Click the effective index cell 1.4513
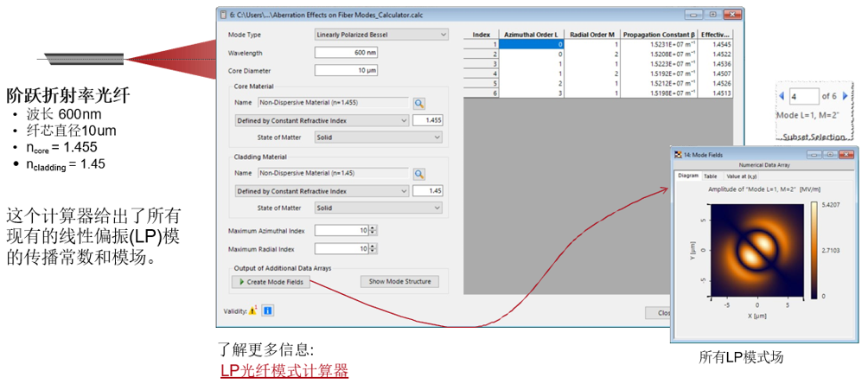Viewport: 868px width, 384px height. pyautogui.click(x=715, y=93)
